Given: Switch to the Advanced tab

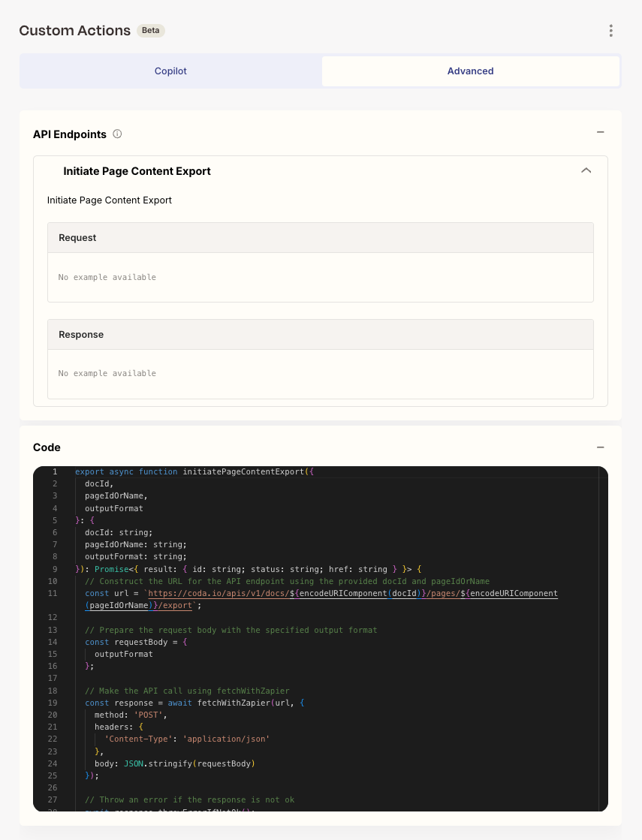Looking at the screenshot, I should click(471, 71).
